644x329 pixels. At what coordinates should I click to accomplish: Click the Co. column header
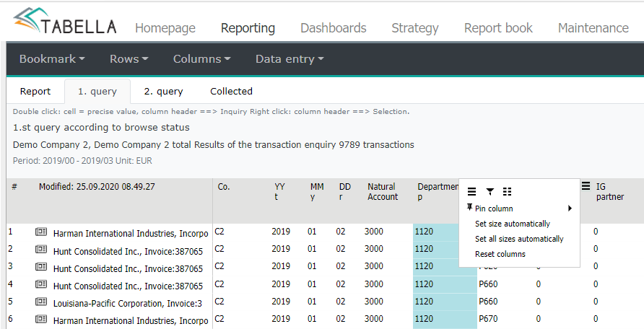(x=224, y=187)
